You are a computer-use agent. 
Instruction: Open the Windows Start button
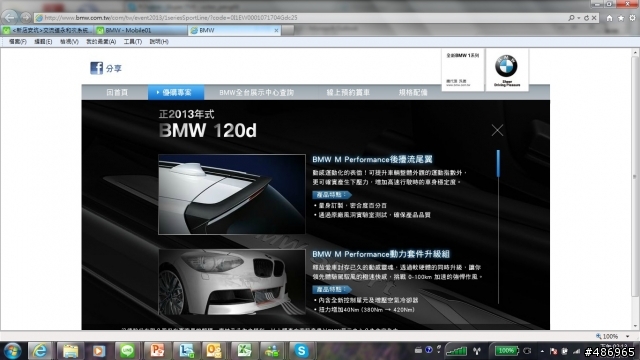tap(12, 351)
